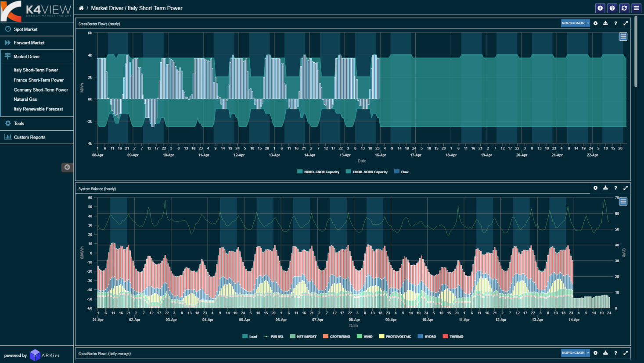
Task: Open chart context menu on CrossBorder Flows hourly chart
Action: click(x=623, y=37)
